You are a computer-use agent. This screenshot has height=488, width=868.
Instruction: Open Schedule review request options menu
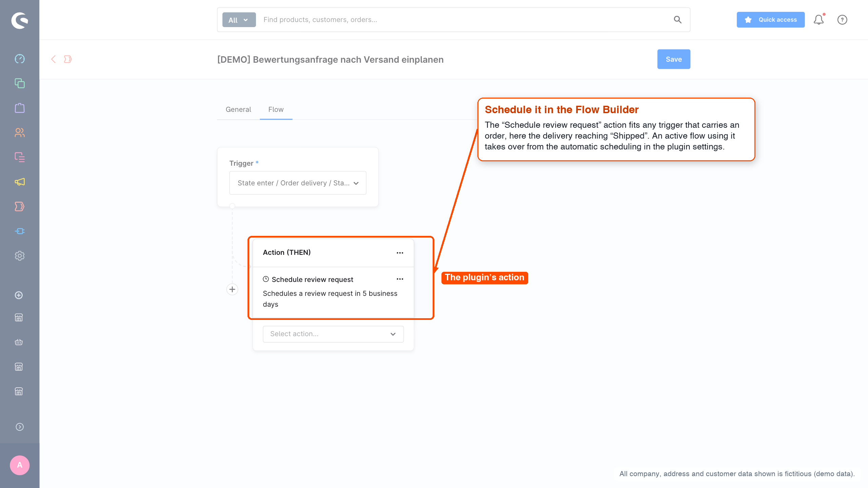[x=400, y=279]
